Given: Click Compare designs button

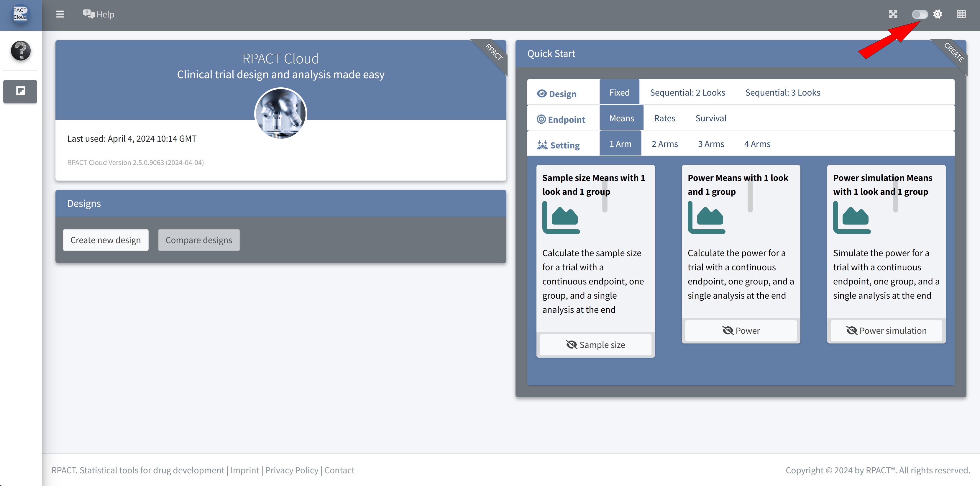Looking at the screenshot, I should (198, 240).
